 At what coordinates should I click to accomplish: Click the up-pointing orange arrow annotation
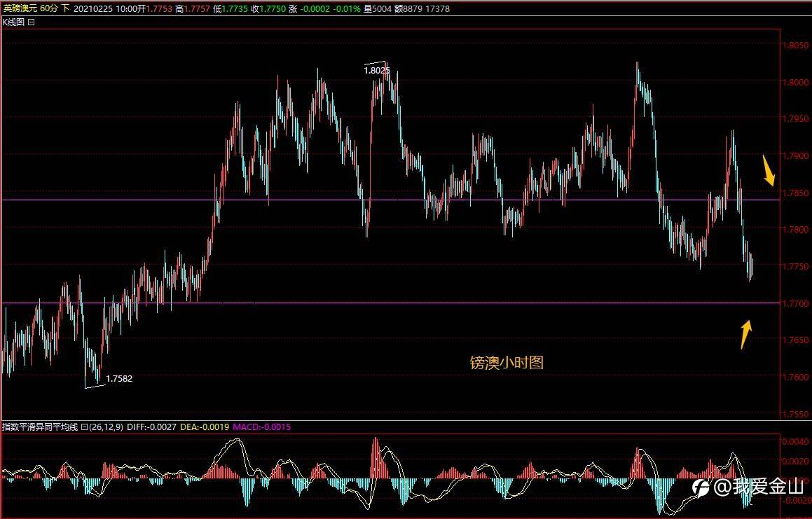[745, 335]
